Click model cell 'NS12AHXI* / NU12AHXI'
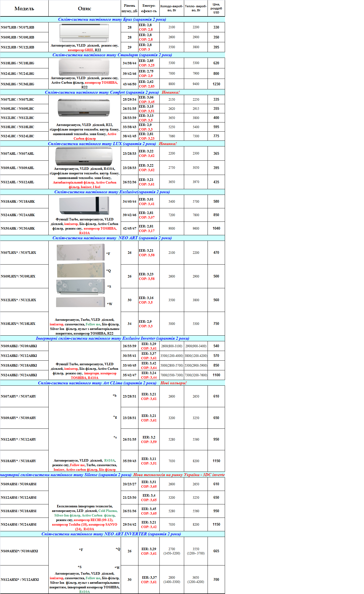The width and height of the screenshot is (364, 594). point(24,579)
